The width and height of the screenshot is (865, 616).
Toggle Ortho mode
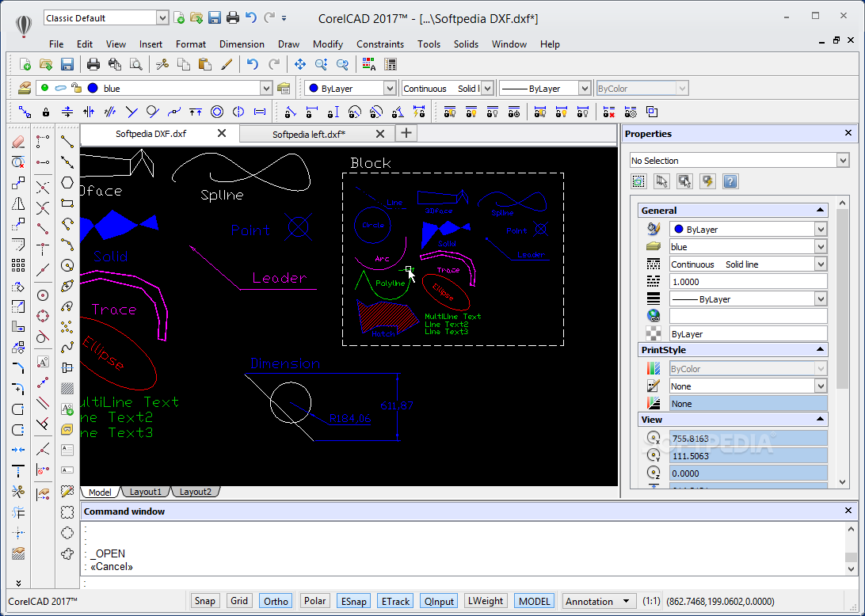click(x=276, y=601)
